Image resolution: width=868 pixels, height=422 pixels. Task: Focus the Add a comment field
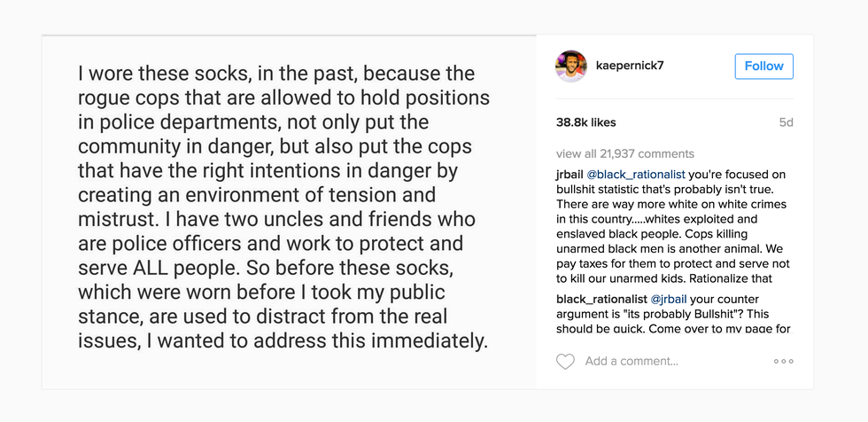pos(655,361)
